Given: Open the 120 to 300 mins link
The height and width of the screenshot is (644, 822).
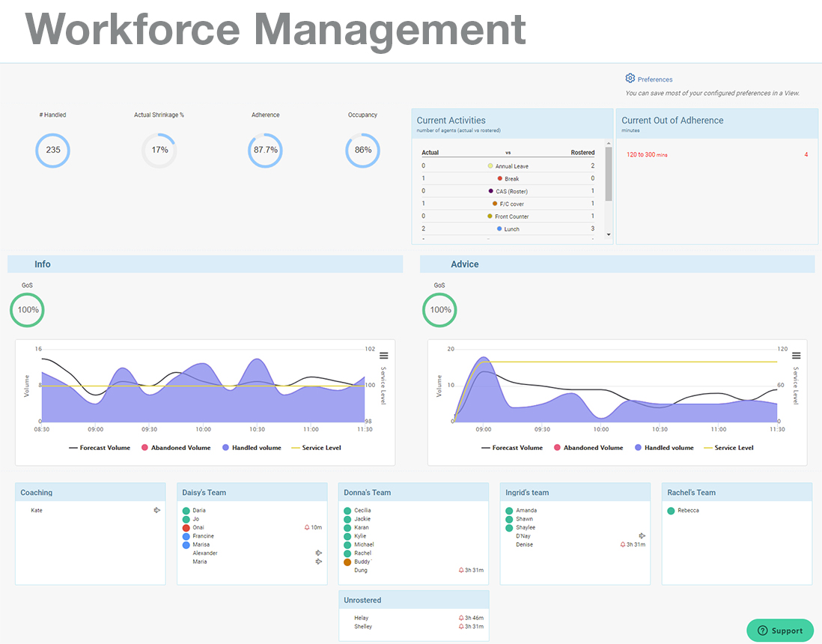Looking at the screenshot, I should 647,154.
